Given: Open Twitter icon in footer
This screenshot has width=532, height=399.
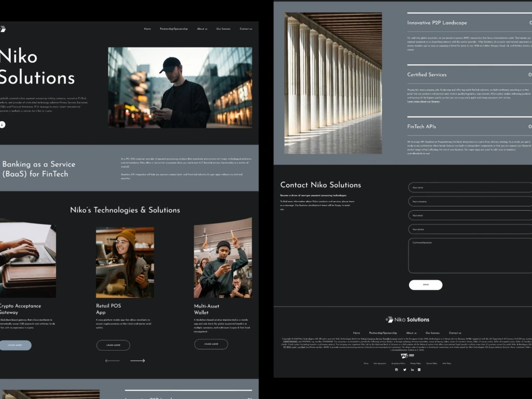Looking at the screenshot, I should [x=404, y=370].
